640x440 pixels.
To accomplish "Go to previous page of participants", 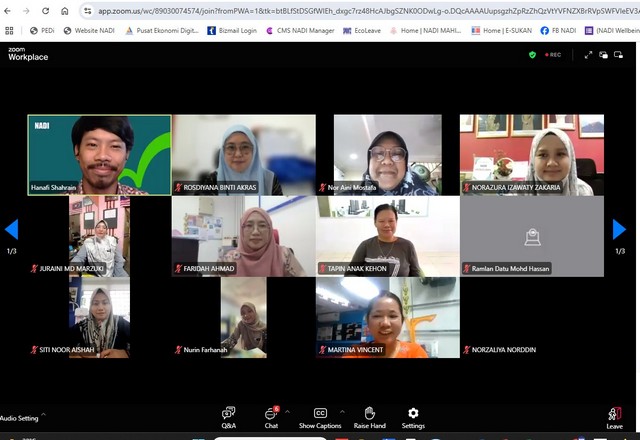I will [x=12, y=230].
